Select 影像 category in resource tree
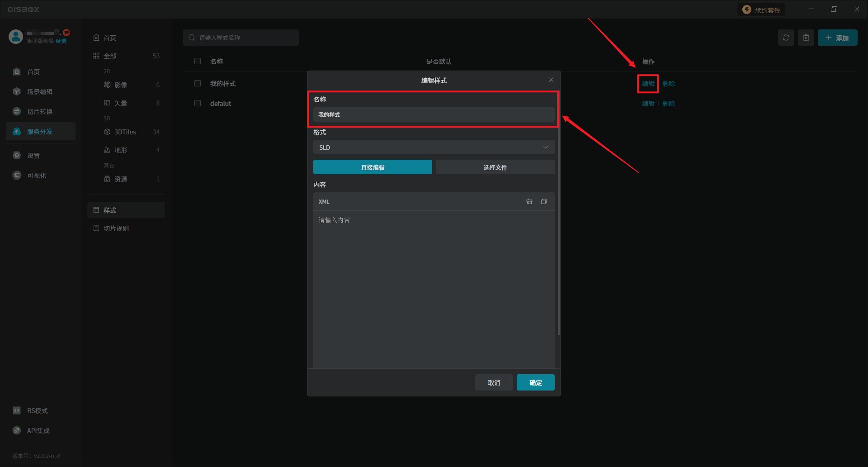 click(120, 85)
